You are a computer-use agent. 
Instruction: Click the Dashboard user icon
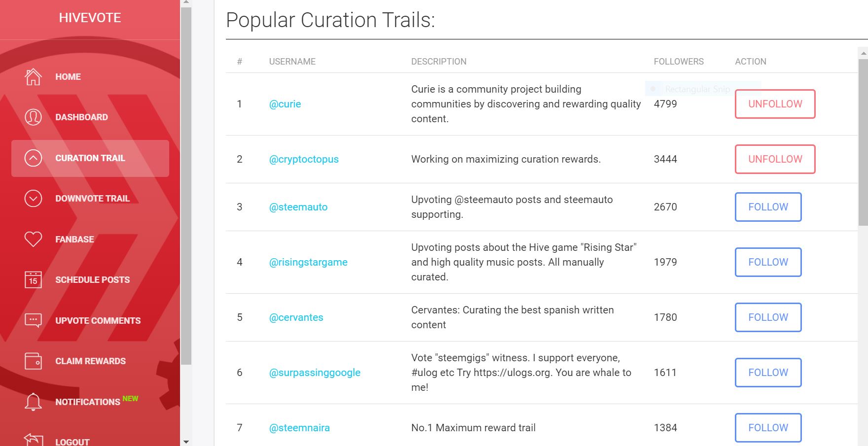(33, 117)
